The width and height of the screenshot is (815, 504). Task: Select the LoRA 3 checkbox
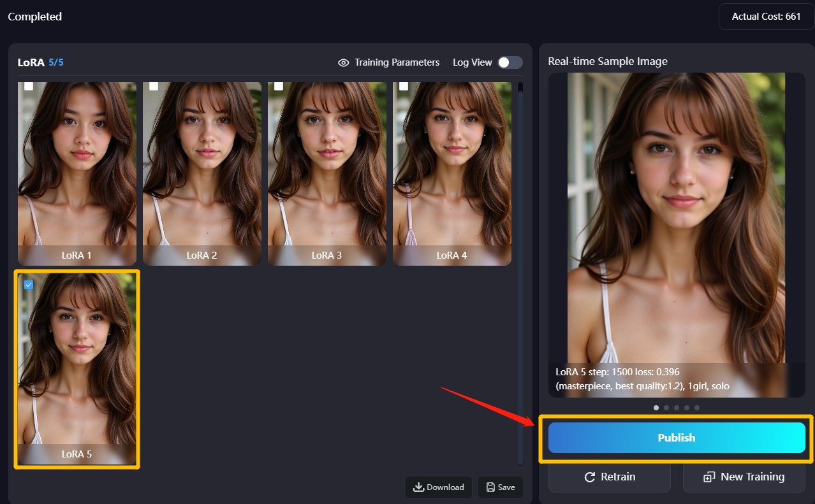[279, 86]
